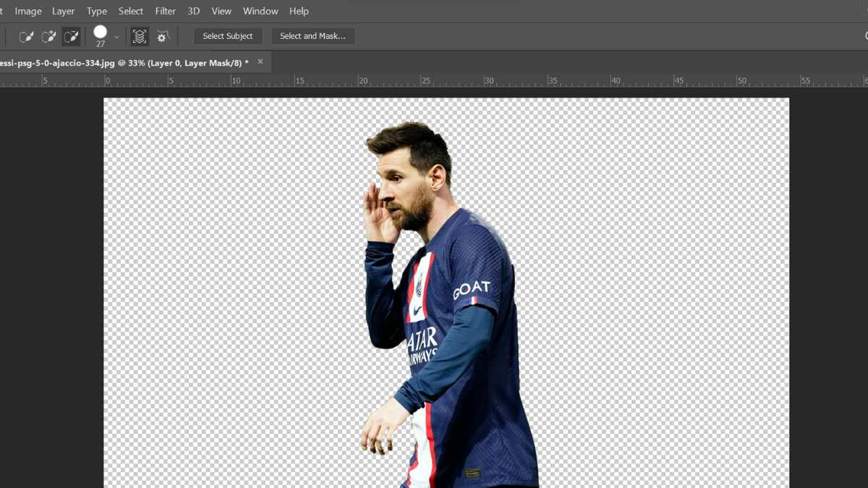868x488 pixels.
Task: Choose Subtract from selection brush mode
Action: pyautogui.click(x=71, y=36)
